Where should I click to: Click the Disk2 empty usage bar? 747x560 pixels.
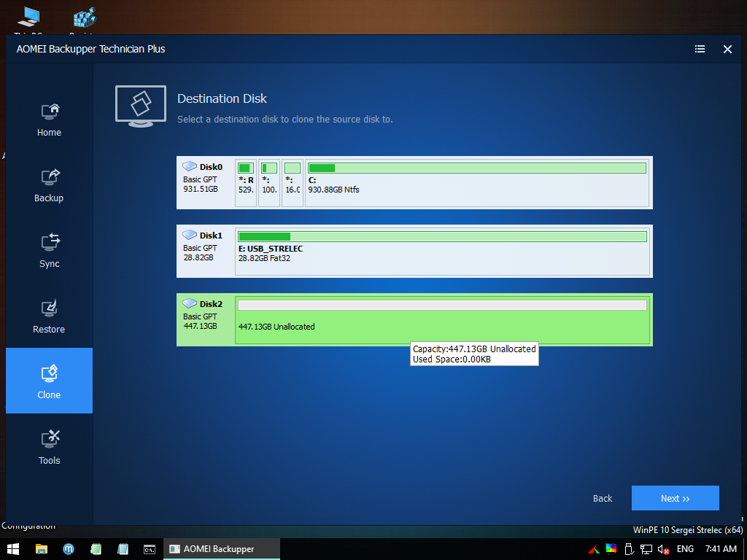(443, 305)
